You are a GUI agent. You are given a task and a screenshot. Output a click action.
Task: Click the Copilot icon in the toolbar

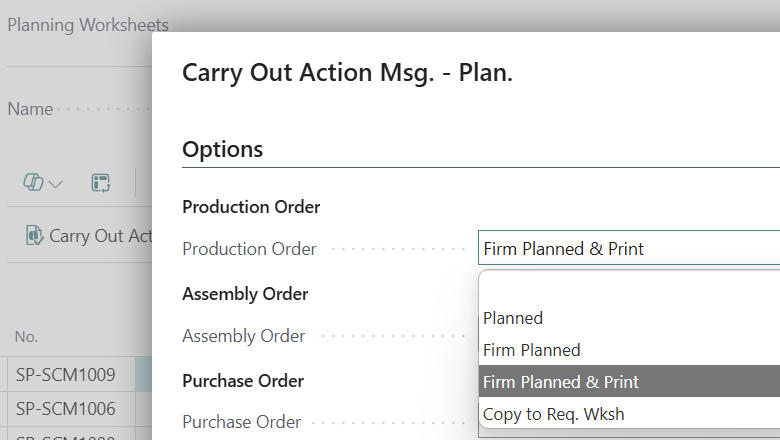pyautogui.click(x=33, y=182)
